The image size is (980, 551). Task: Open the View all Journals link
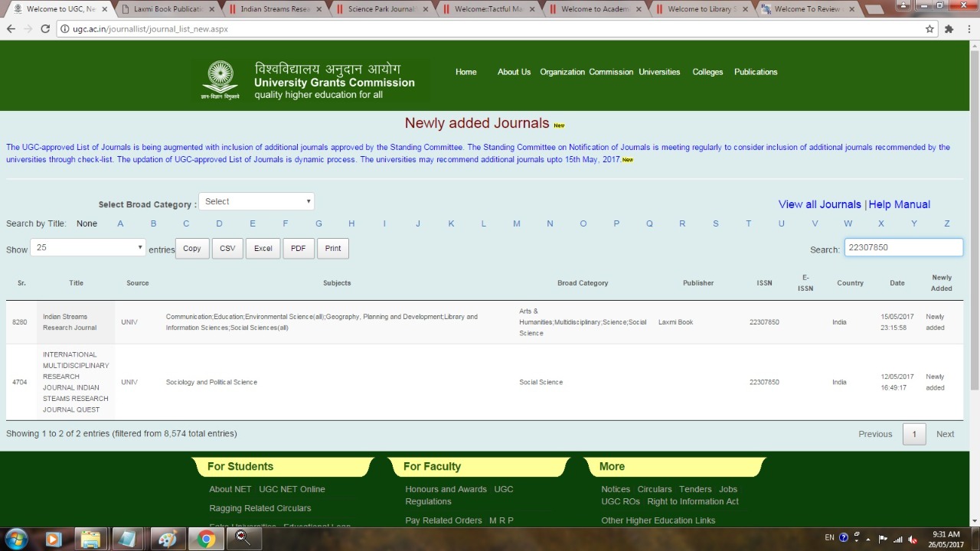tap(820, 204)
